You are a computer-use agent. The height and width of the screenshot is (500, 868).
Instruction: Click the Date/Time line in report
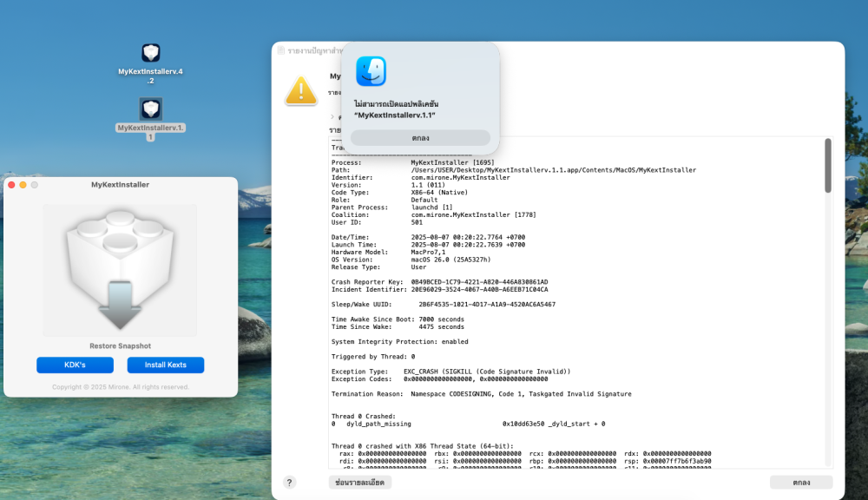[429, 238]
